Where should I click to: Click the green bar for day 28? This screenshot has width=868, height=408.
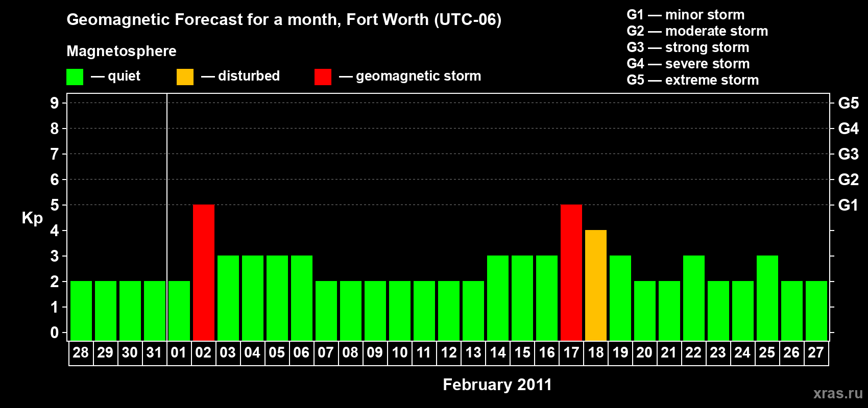[x=81, y=311]
